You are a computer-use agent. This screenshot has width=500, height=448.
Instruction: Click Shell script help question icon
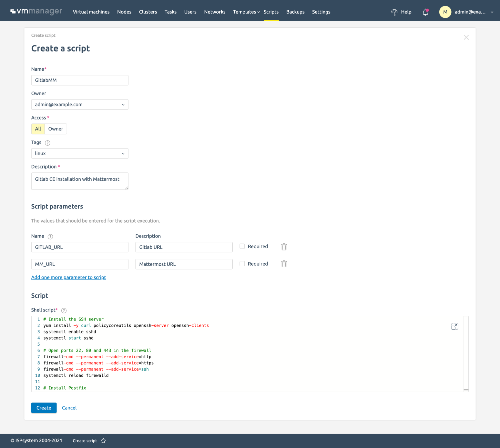coord(64,310)
